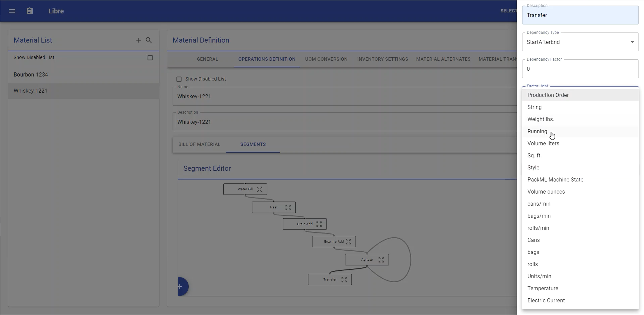
Task: Enable Show Disabled List in main panel
Action: point(179,79)
